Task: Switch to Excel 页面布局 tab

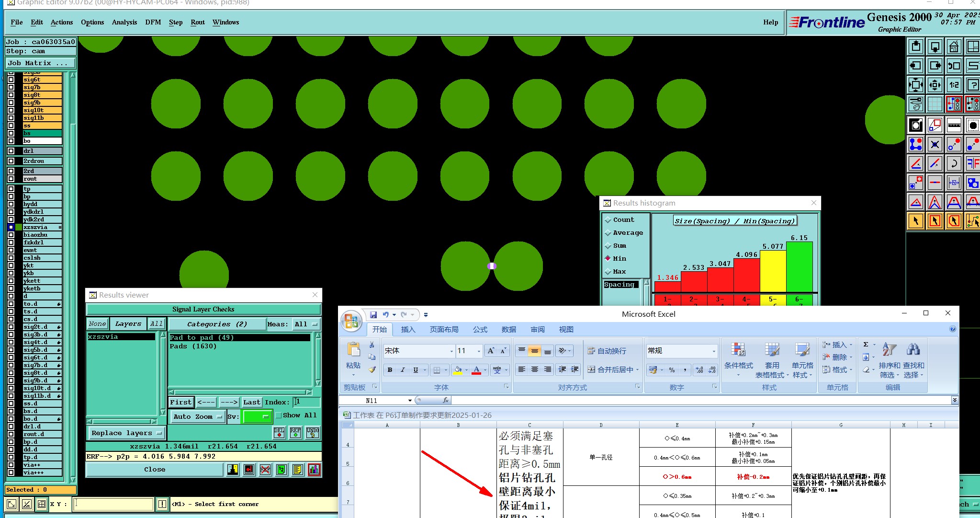Action: coord(443,330)
